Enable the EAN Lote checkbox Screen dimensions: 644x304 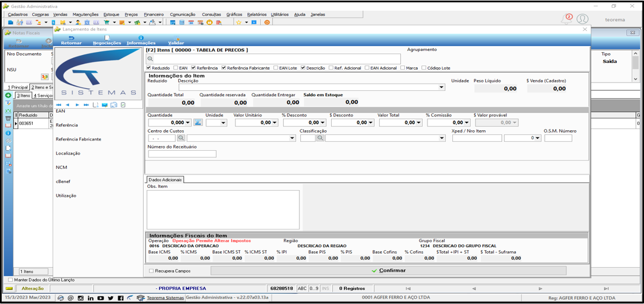(276, 68)
